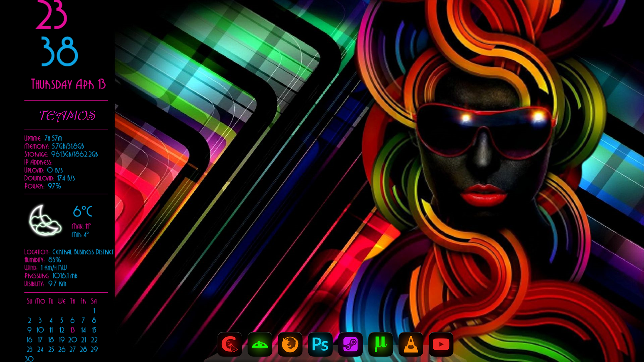644x362 pixels.
Task: Select the Power 97% line
Action: coord(43,186)
